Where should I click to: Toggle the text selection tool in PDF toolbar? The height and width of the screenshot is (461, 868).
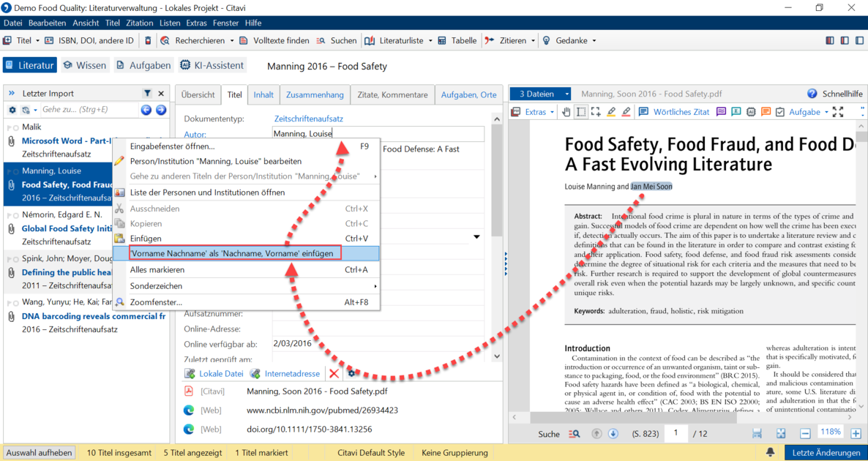(x=581, y=112)
